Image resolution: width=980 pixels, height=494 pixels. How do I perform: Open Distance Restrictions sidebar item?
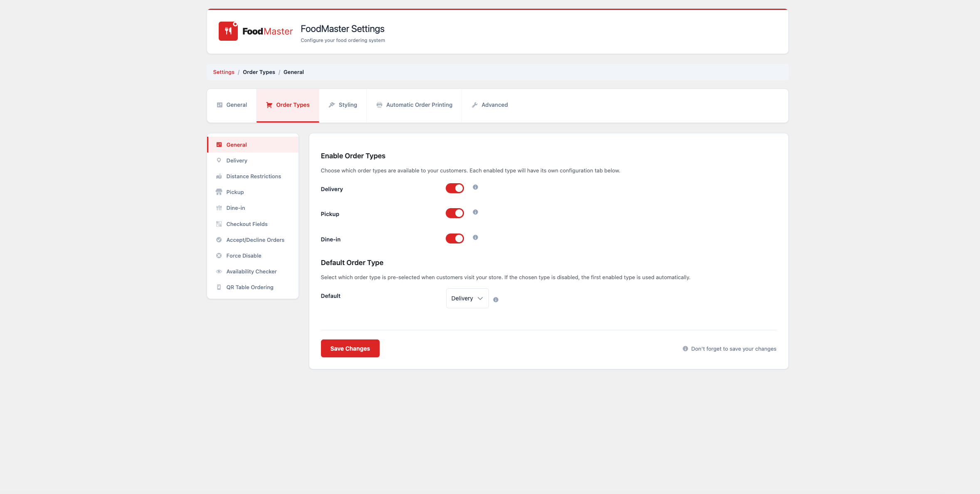pyautogui.click(x=253, y=177)
